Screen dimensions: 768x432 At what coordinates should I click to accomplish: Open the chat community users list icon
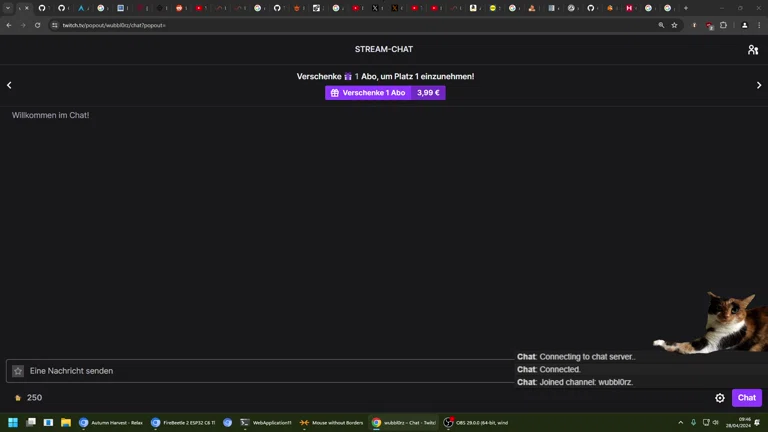tap(753, 49)
